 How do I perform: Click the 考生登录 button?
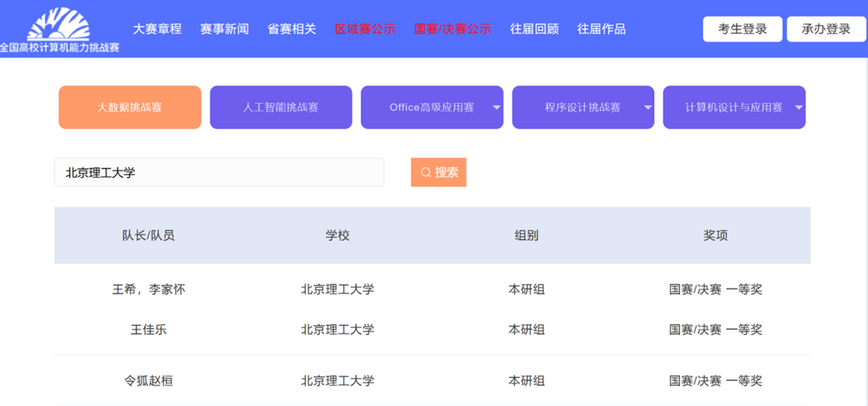pyautogui.click(x=742, y=29)
